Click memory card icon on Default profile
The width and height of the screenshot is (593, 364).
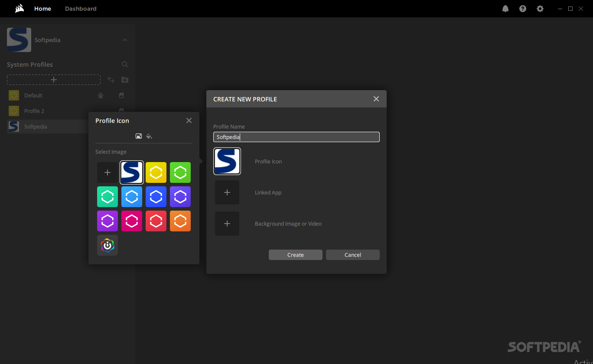tap(122, 95)
